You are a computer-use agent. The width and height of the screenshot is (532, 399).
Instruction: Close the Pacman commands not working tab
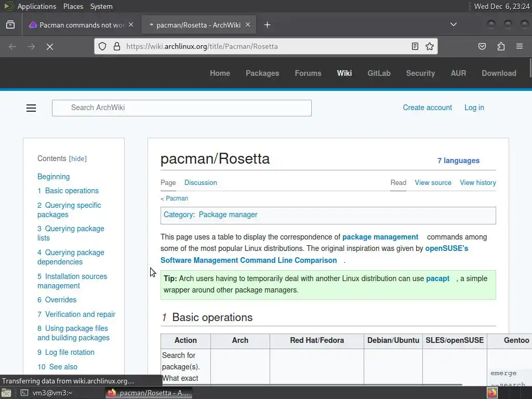[x=131, y=25]
